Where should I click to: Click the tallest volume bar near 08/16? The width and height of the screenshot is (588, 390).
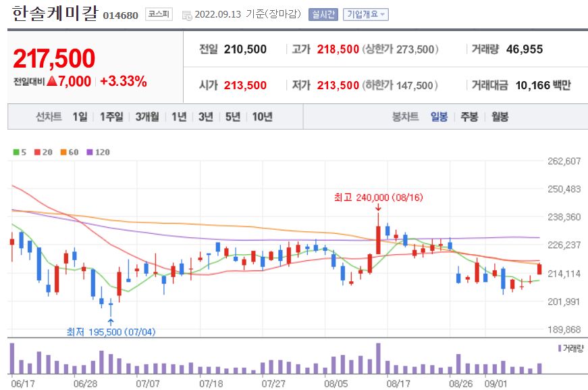tap(378, 358)
